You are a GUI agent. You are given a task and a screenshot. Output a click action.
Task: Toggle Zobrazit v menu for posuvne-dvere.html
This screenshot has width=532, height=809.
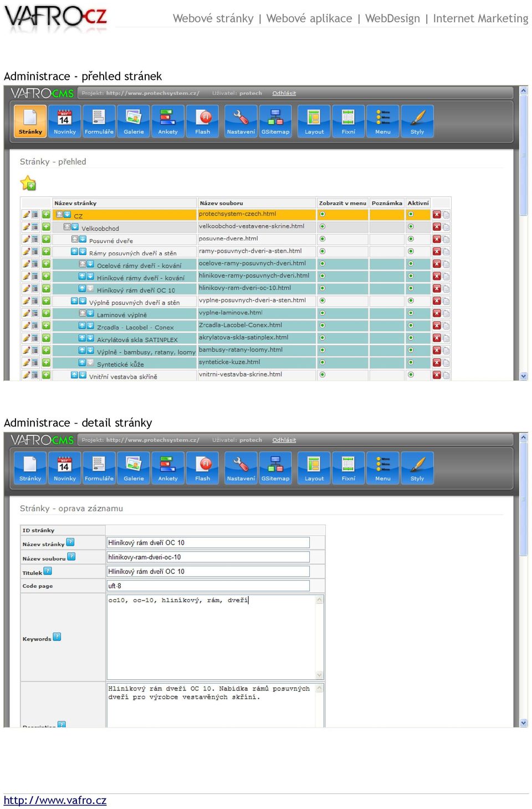pos(322,239)
